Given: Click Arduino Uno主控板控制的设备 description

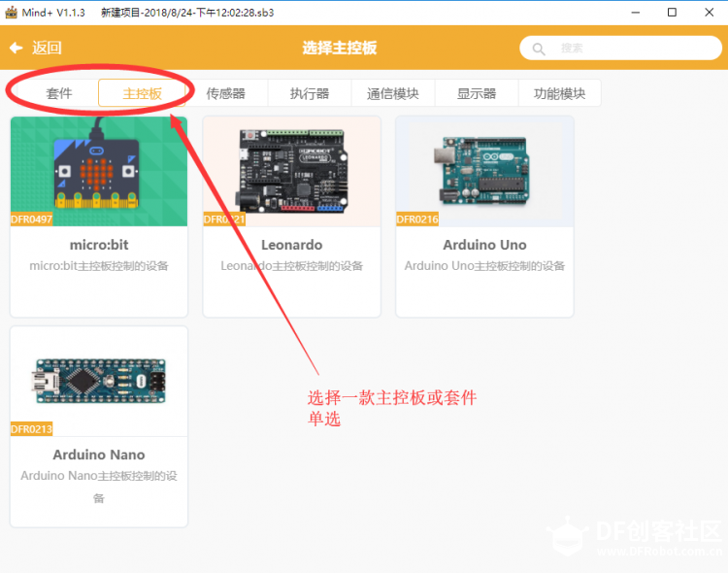Looking at the screenshot, I should tap(484, 266).
